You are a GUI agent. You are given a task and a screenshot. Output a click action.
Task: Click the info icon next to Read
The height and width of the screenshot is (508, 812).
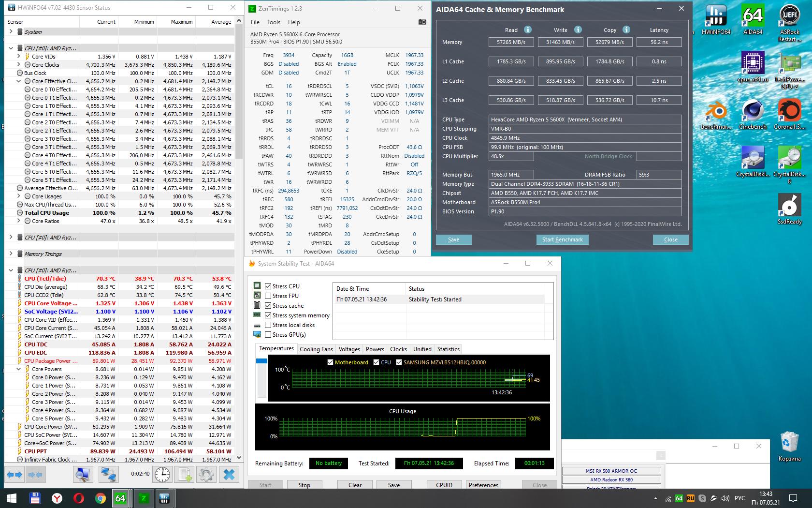click(528, 30)
